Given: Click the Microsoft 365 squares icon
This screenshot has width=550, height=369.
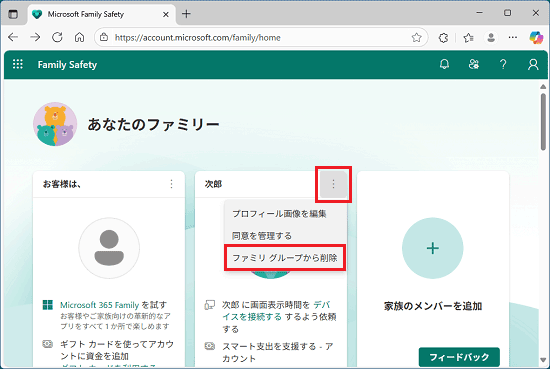Looking at the screenshot, I should (x=48, y=305).
